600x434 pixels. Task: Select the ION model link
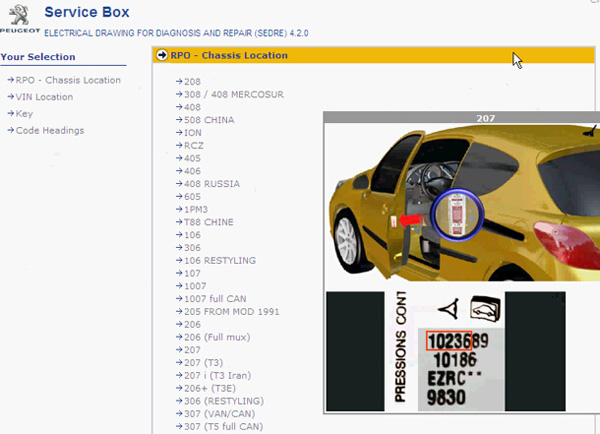[192, 133]
